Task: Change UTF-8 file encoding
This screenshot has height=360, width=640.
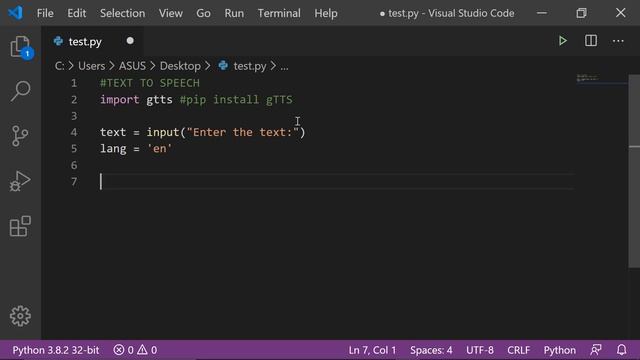Action: (480, 350)
